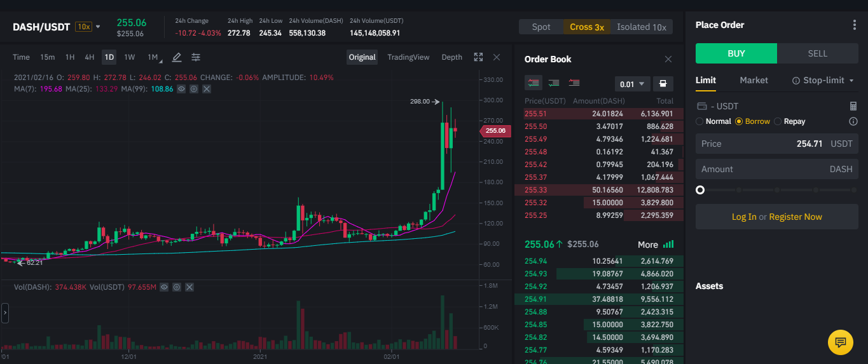Viewport: 868px width, 364px height.
Task: Close the Order Book panel
Action: pyautogui.click(x=668, y=59)
